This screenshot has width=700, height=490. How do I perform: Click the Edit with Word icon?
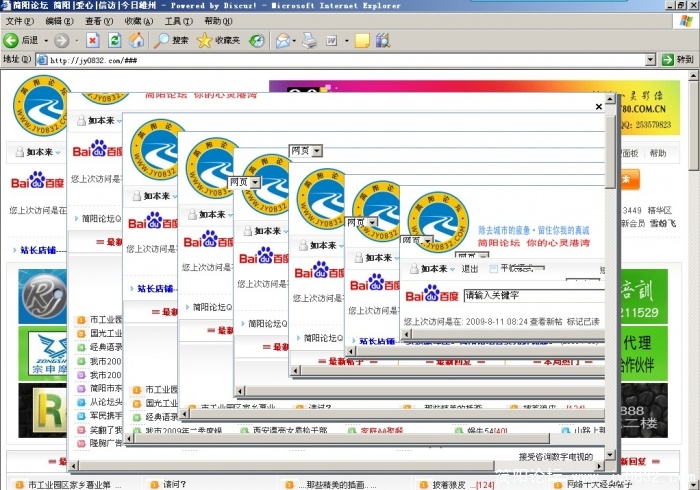331,41
